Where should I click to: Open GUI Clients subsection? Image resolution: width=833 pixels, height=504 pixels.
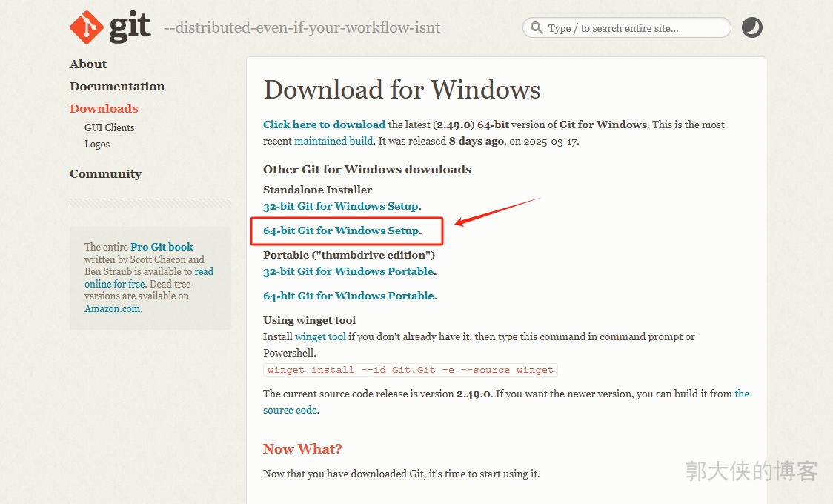point(110,127)
